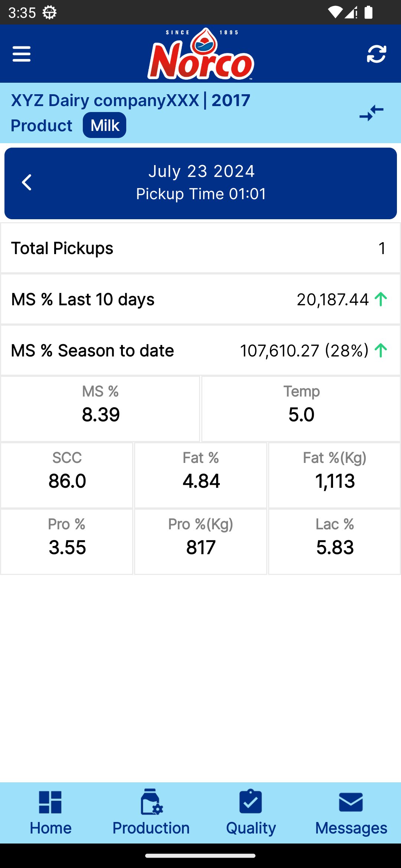Screen dimensions: 401x868
Task: Open the Quality tab
Action: click(x=251, y=812)
